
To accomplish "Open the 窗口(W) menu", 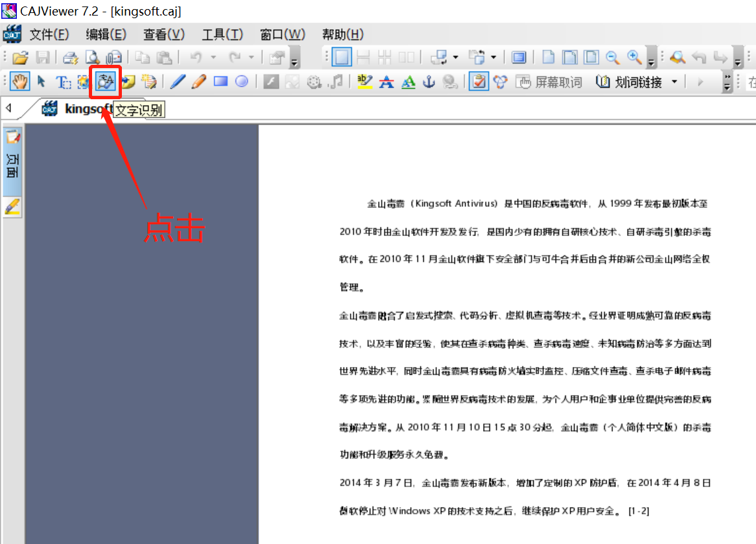I will click(x=282, y=35).
